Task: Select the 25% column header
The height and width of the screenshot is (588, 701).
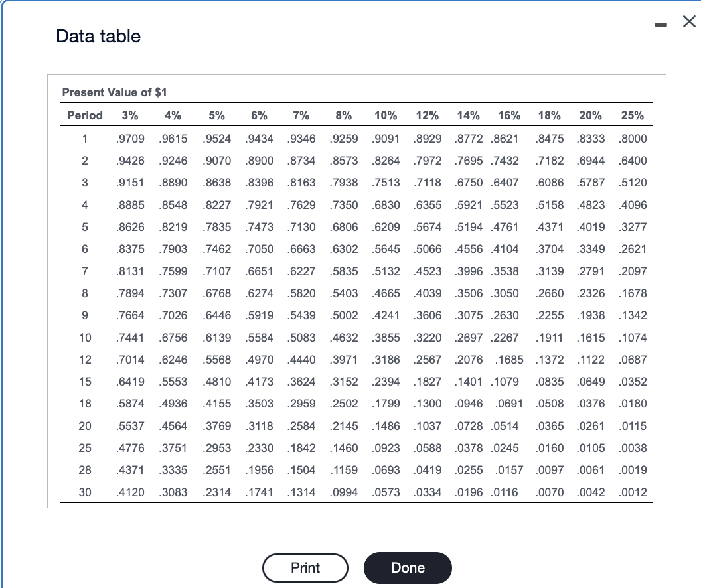Action: pyautogui.click(x=633, y=115)
